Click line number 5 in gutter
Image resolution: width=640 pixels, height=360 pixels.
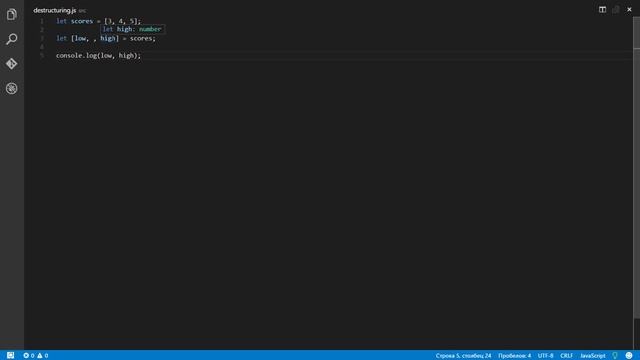42,56
